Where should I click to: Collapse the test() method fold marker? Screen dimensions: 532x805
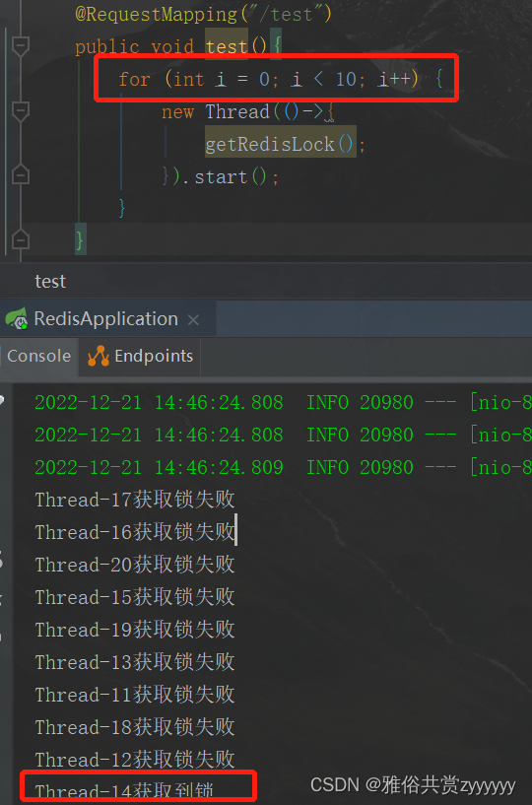point(20,46)
